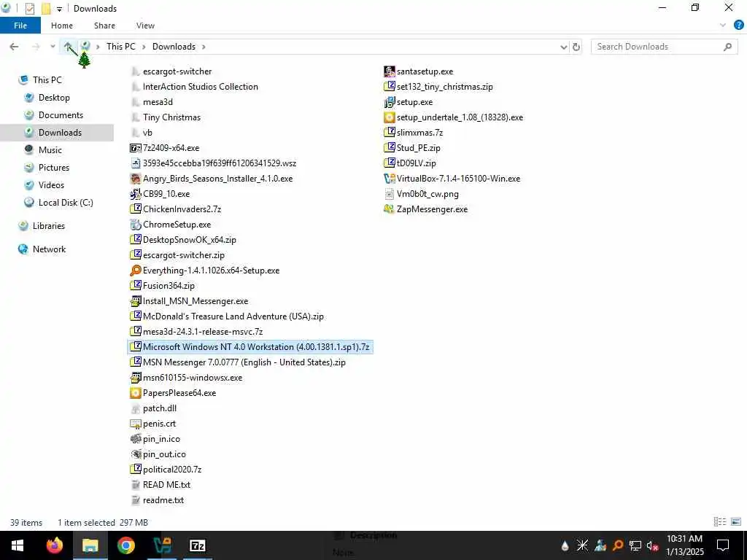Viewport: 747px width, 560px height.
Task: Click the 'Downloads' breadcrumb in the address bar
Action: coord(174,47)
